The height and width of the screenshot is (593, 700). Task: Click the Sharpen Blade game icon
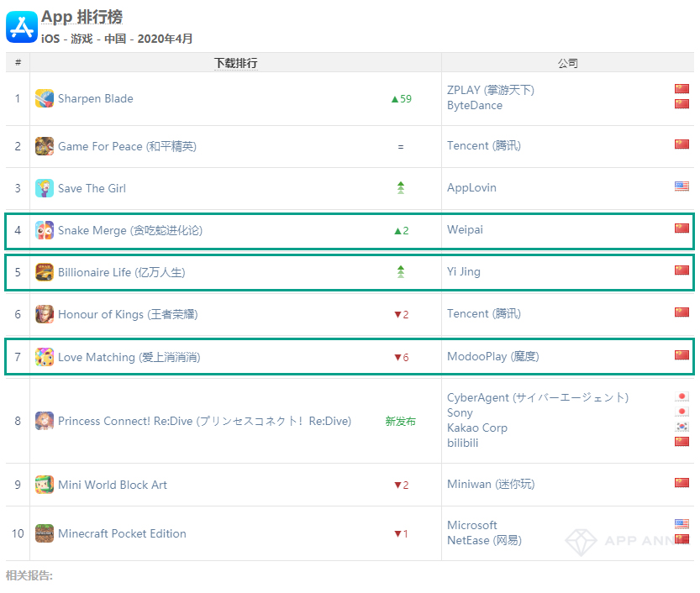(x=45, y=98)
